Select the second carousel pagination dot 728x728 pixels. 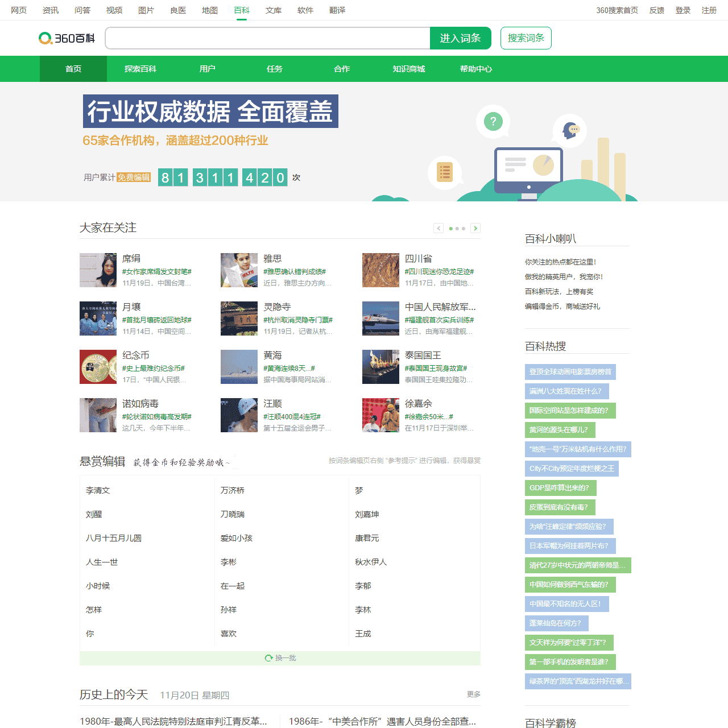457,228
